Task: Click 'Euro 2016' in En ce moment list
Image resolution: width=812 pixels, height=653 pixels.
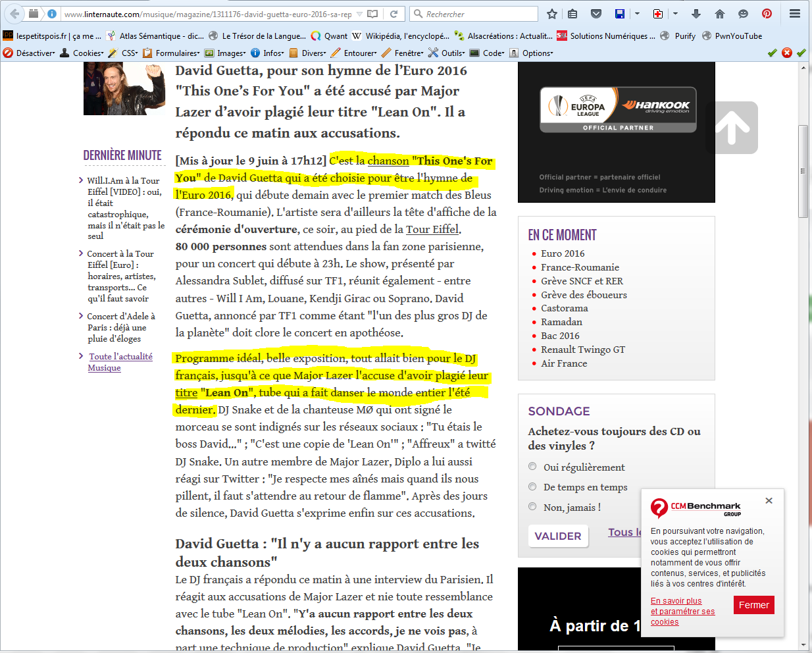Action: 563,253
